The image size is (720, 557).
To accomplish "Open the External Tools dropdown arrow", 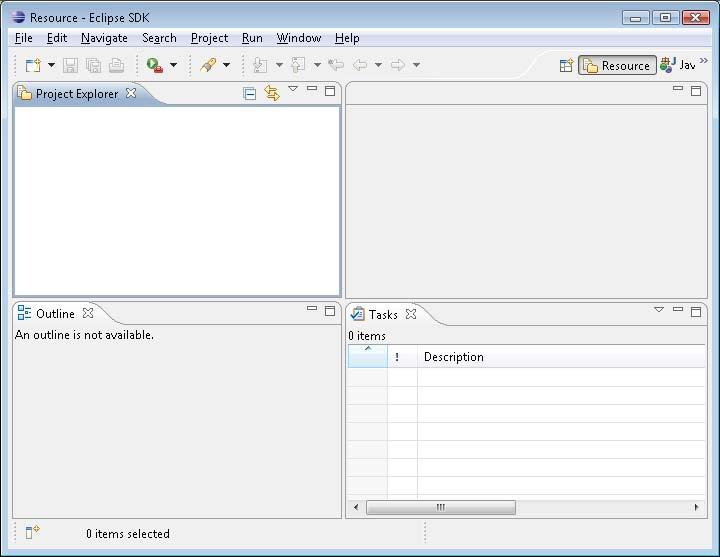I will click(174, 65).
